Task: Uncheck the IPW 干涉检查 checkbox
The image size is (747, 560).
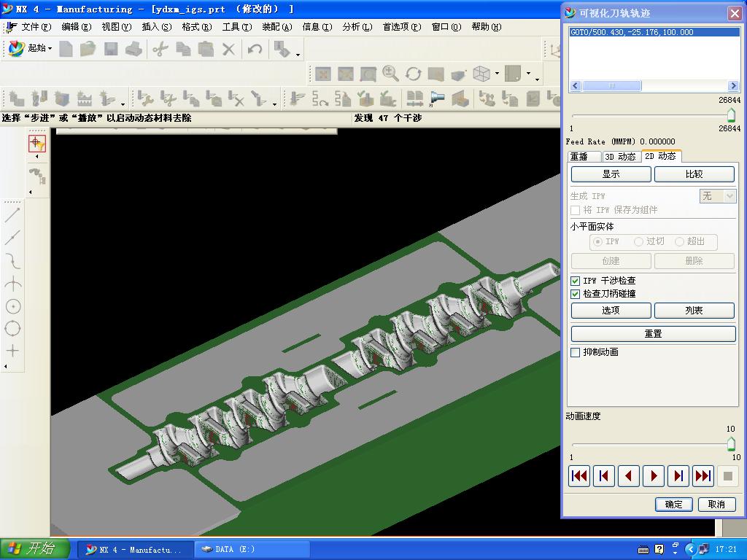Action: coord(576,281)
